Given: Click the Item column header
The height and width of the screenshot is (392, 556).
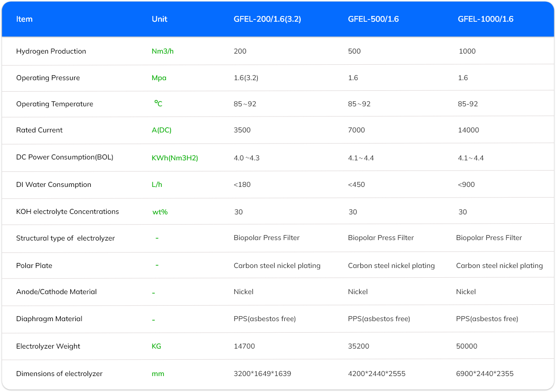Looking at the screenshot, I should (24, 19).
